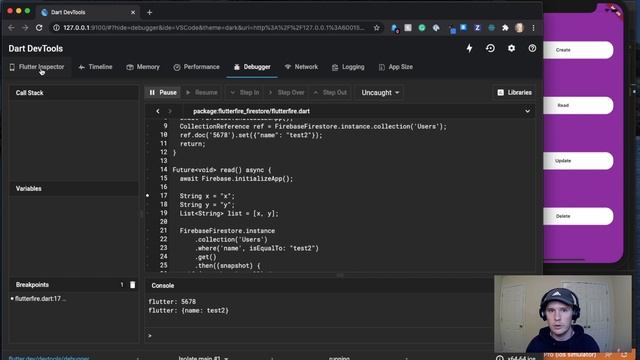Close the Dart DevTools browser tab

pos(133,12)
